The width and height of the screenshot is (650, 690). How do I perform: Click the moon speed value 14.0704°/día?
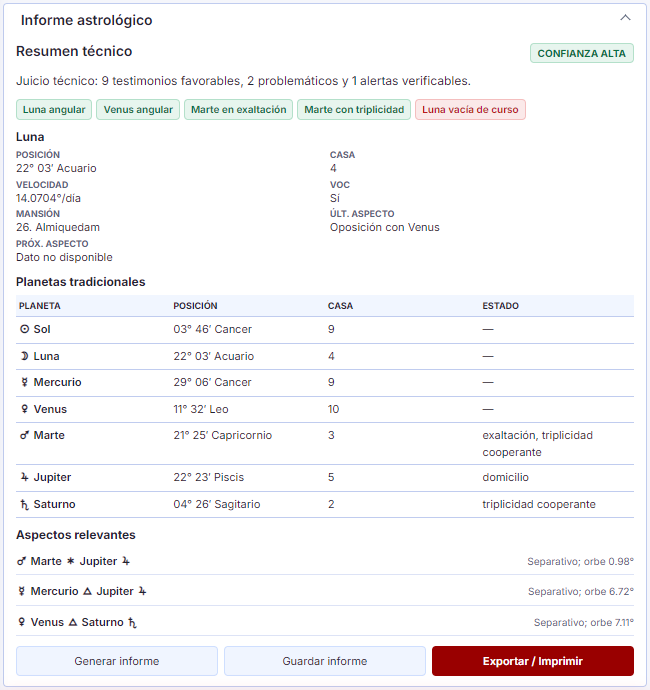point(48,198)
